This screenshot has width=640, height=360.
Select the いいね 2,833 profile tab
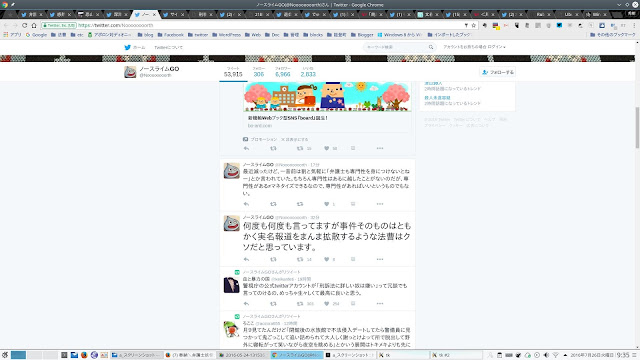tap(308, 72)
